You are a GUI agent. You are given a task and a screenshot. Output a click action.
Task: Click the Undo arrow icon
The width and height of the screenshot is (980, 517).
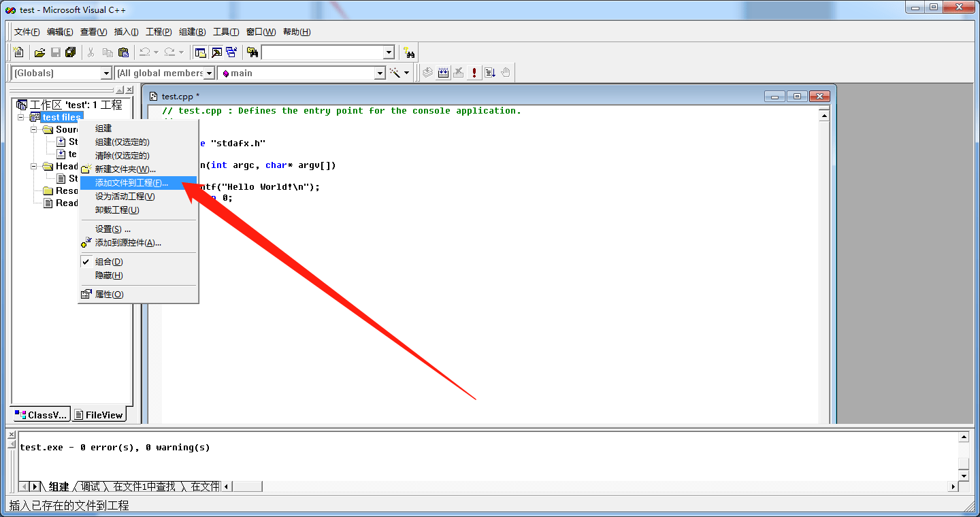[x=145, y=52]
